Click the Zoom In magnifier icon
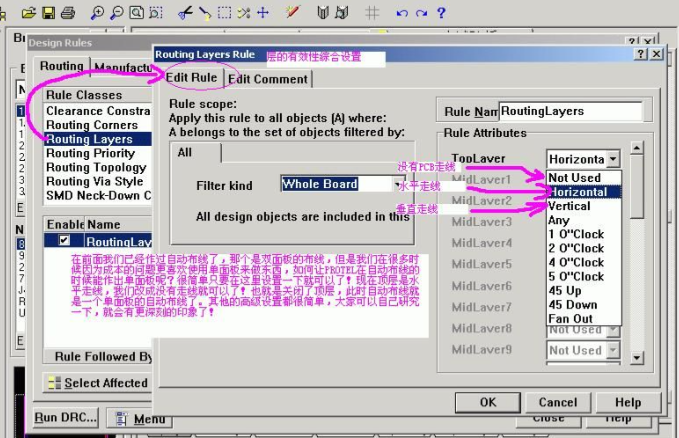The width and height of the screenshot is (679, 438). coord(97,13)
